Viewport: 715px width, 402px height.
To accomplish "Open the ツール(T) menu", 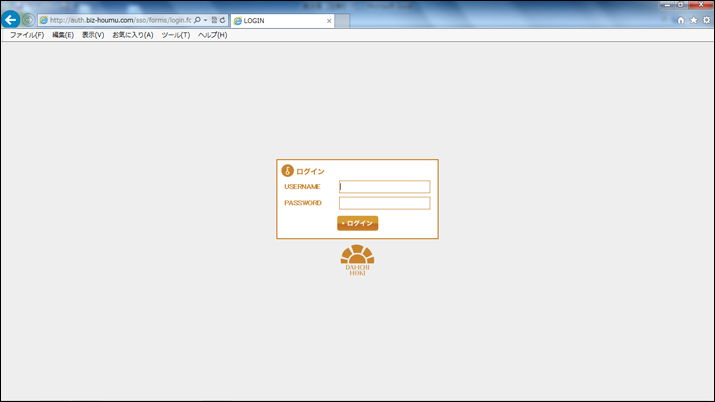I will coord(176,35).
